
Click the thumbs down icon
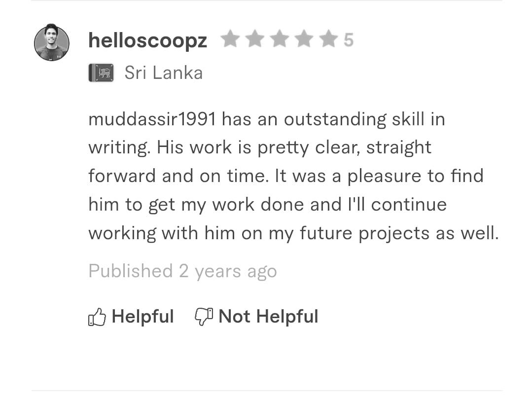pyautogui.click(x=204, y=317)
